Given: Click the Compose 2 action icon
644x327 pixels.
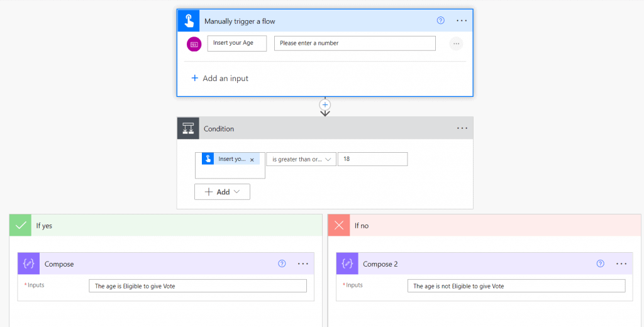Looking at the screenshot, I should click(x=347, y=263).
